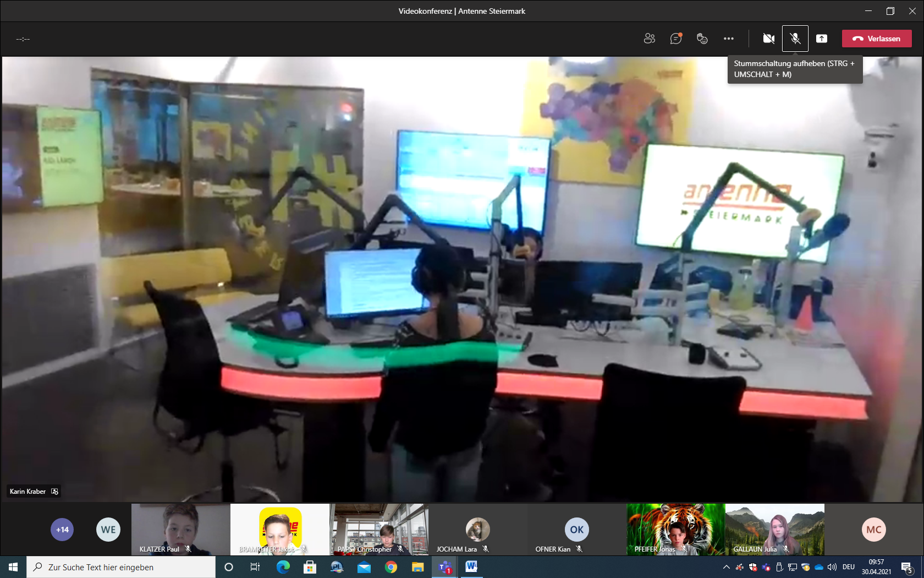Open Google Chrome from the taskbar
924x578 pixels.
[x=391, y=567]
